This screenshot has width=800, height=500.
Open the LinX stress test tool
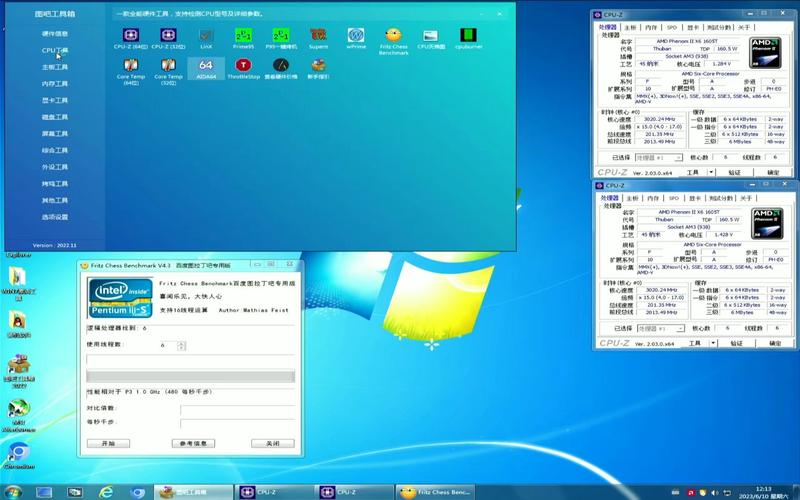click(206, 39)
